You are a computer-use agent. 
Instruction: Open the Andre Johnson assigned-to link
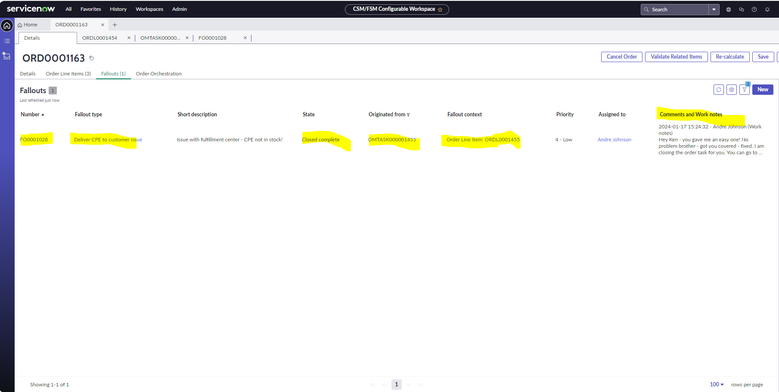(614, 140)
